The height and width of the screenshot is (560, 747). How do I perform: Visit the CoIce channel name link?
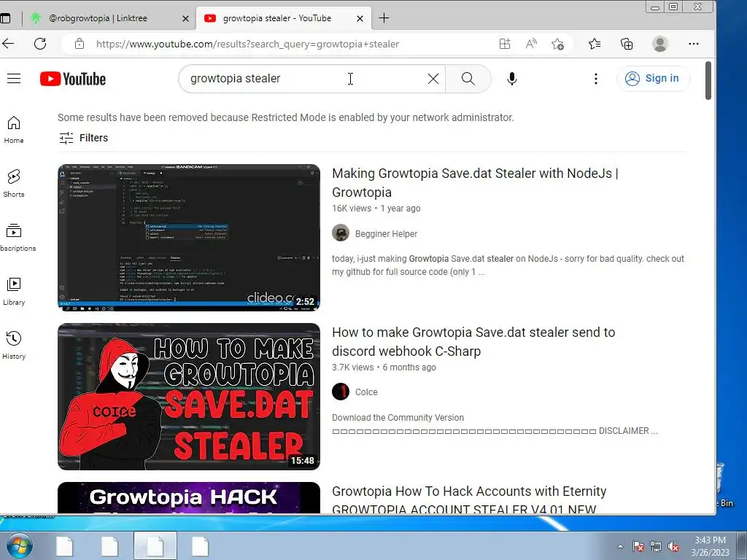coord(366,392)
